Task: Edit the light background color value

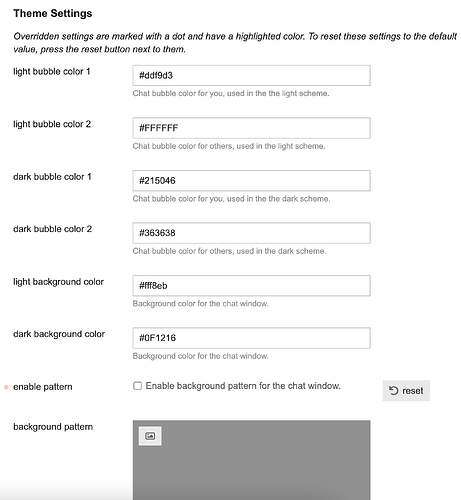Action: 251,286
